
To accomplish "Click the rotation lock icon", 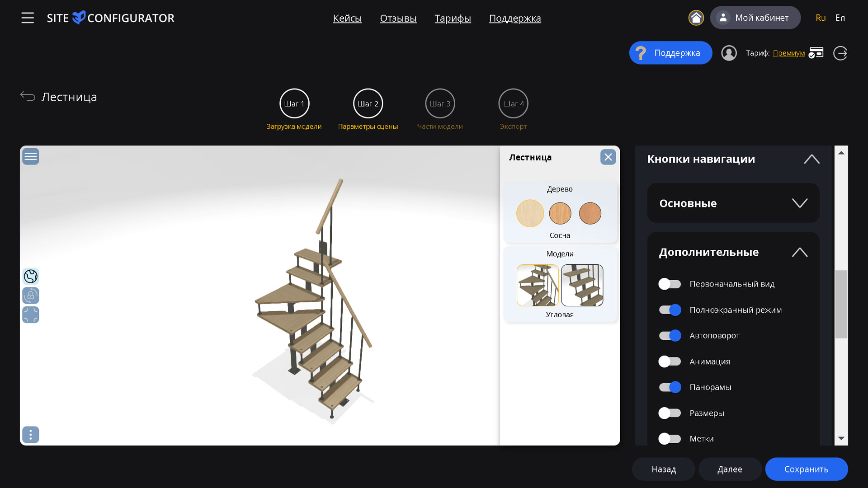I will click(31, 296).
